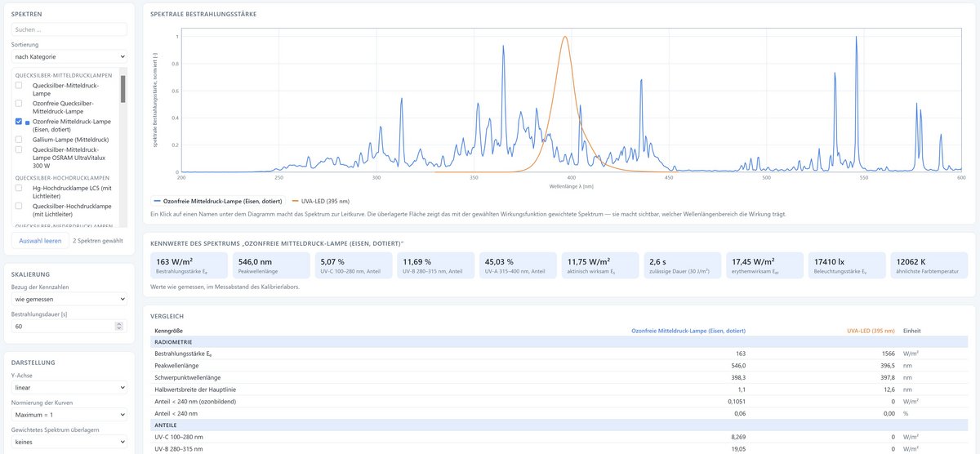Open the Y-Achse linear dropdown
980x454 pixels.
pyautogui.click(x=69, y=387)
